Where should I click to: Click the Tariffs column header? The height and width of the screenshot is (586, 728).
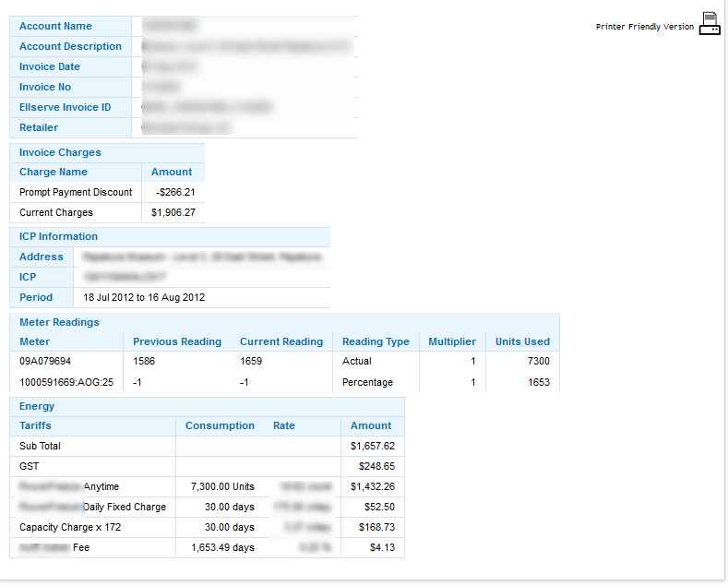(35, 425)
